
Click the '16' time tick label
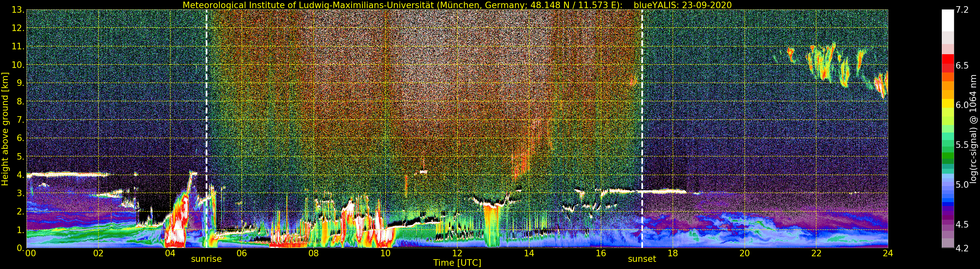coord(601,253)
